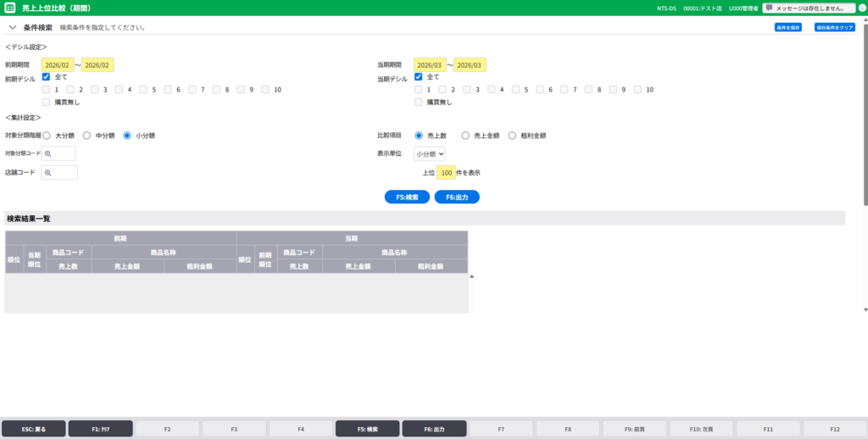Check decile 10 in 前期デシル

point(265,89)
